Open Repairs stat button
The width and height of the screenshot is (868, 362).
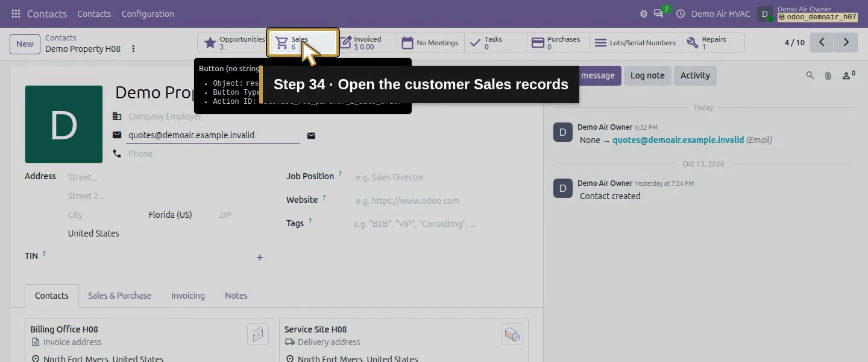713,43
